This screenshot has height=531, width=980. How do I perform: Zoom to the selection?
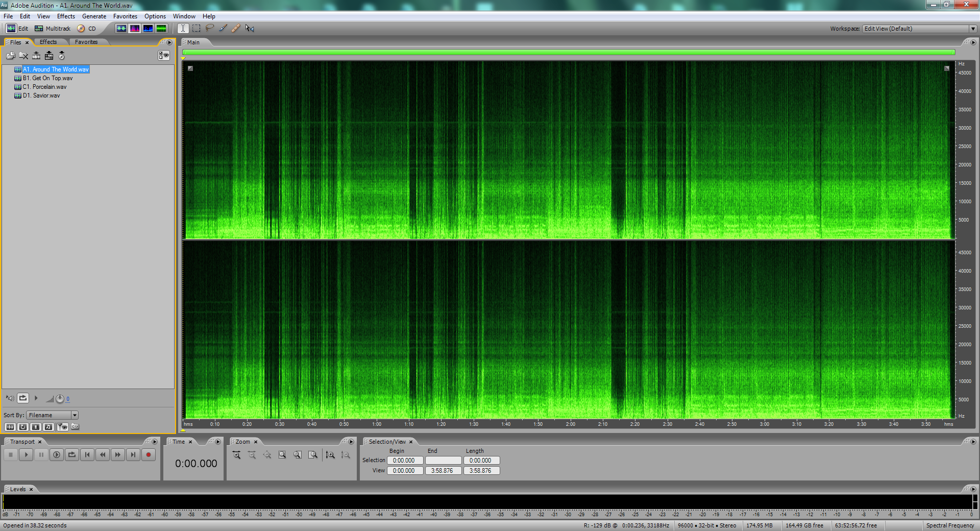click(282, 454)
